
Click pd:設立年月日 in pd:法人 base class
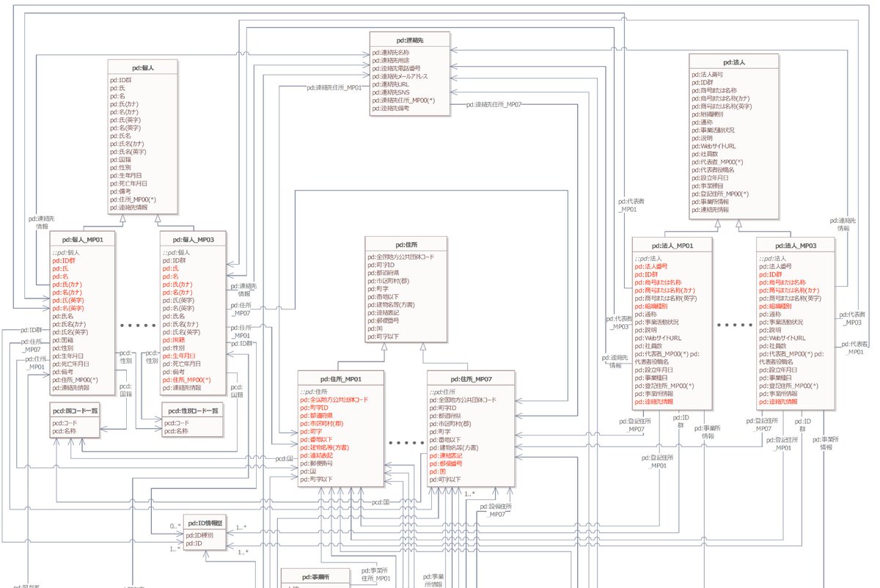(711, 177)
